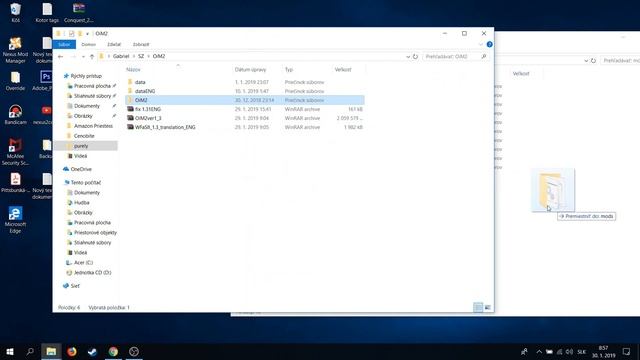Sort by the Typ column header

pos(289,70)
